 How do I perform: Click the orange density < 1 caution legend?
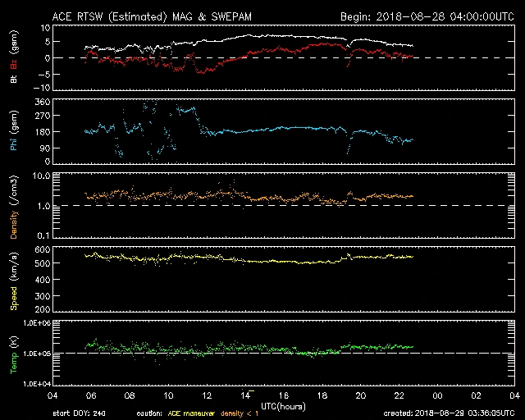point(240,413)
